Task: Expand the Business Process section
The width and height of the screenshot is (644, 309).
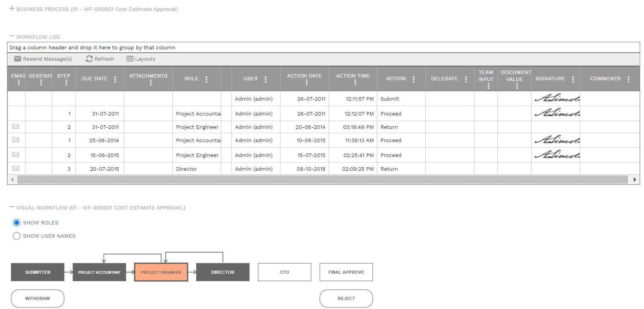Action: pyautogui.click(x=12, y=8)
